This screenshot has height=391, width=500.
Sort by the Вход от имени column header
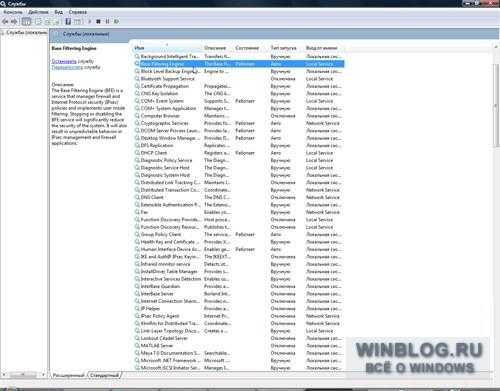[x=324, y=48]
